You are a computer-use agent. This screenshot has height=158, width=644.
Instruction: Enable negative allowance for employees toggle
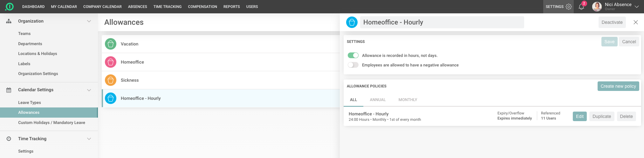(353, 65)
